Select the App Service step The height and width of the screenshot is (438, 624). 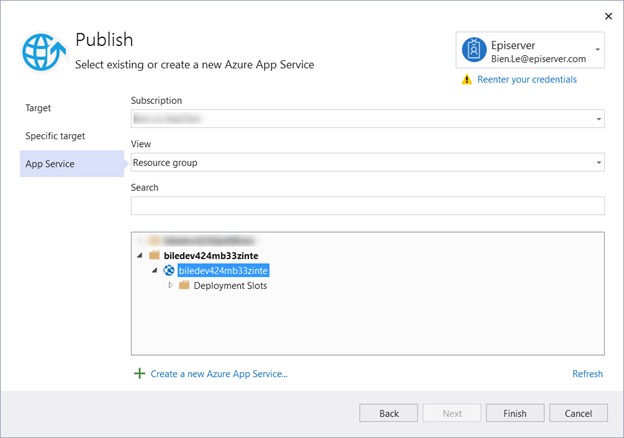pos(50,164)
